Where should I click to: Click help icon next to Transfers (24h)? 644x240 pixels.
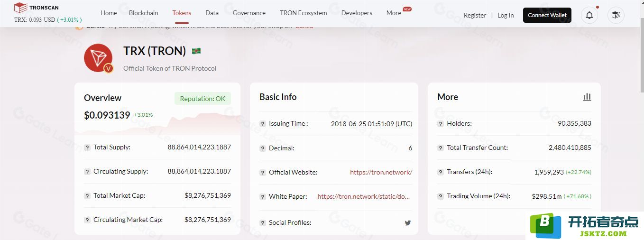click(441, 172)
